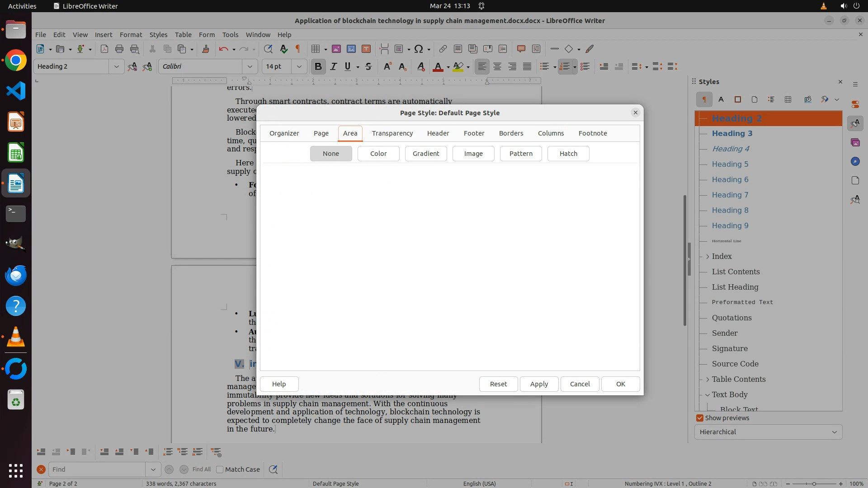This screenshot has height=488, width=868.
Task: Open Character Styles in Styles panel
Action: point(721,99)
